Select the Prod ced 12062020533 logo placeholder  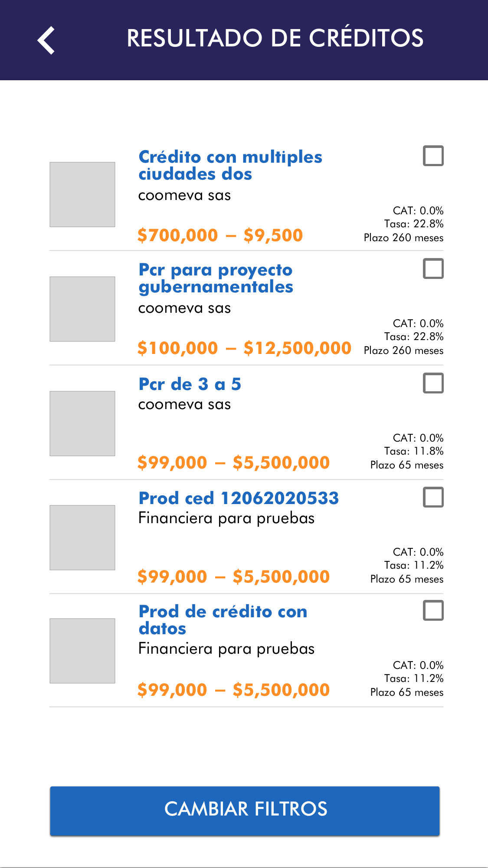click(82, 537)
